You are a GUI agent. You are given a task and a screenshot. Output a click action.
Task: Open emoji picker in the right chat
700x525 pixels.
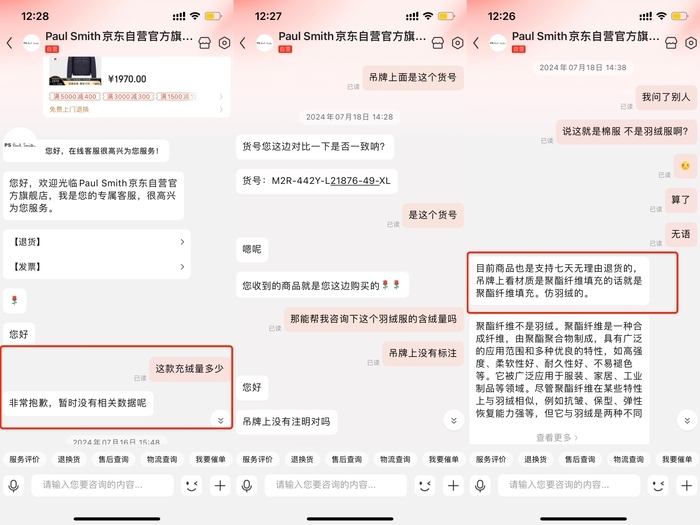[658, 485]
